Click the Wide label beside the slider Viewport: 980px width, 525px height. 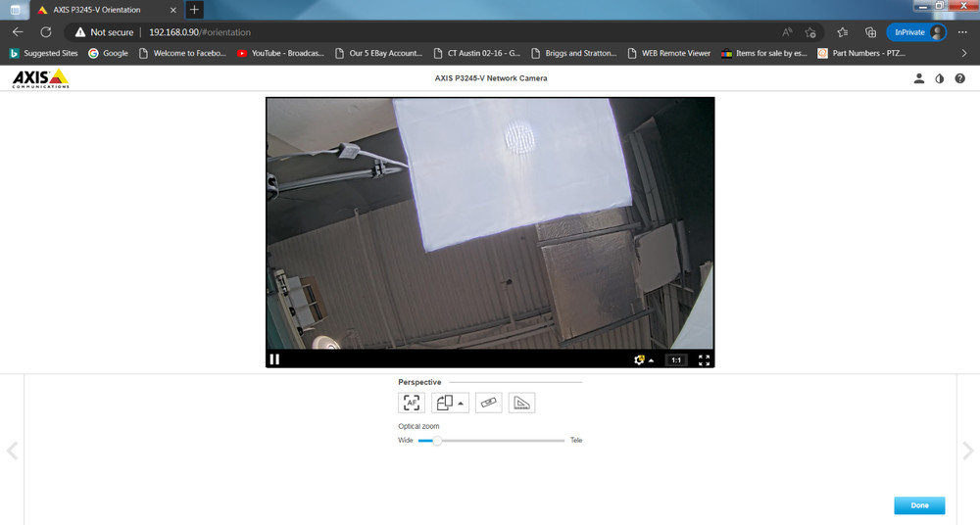click(406, 440)
